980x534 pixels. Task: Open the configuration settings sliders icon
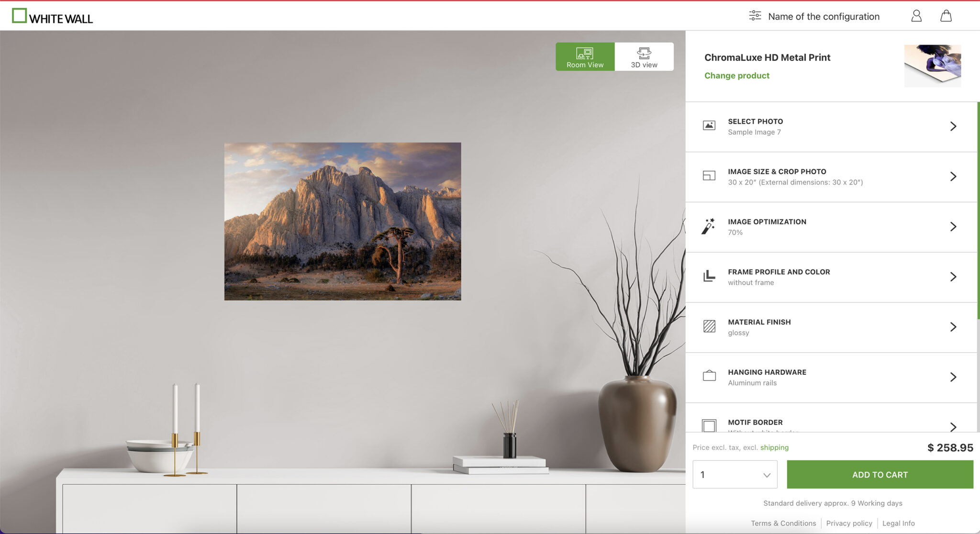[x=755, y=16]
